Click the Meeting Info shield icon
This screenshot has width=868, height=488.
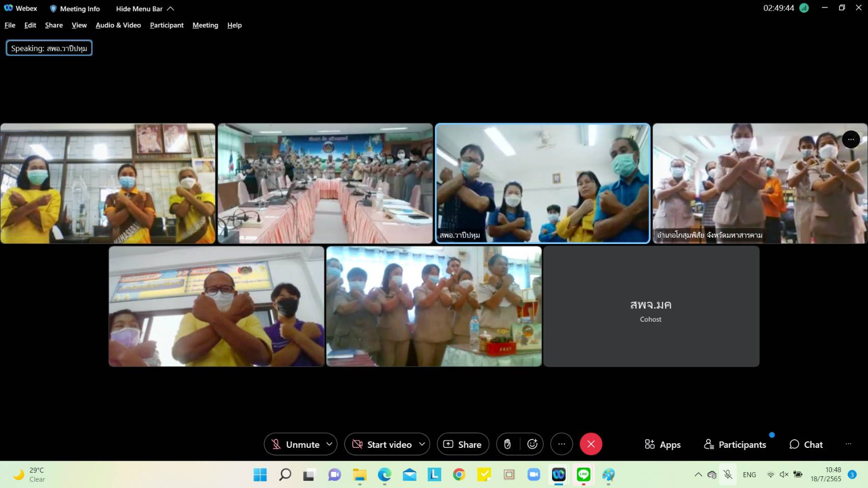point(53,9)
